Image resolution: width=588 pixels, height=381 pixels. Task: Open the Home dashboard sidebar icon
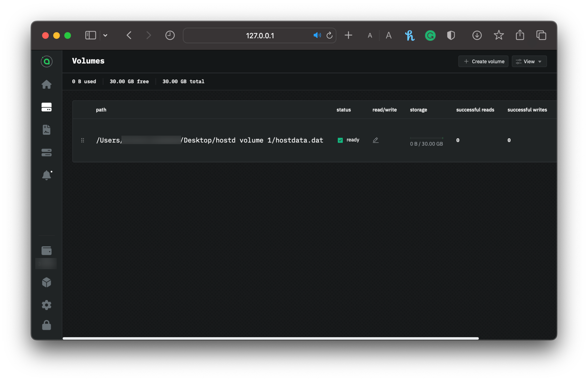(46, 84)
